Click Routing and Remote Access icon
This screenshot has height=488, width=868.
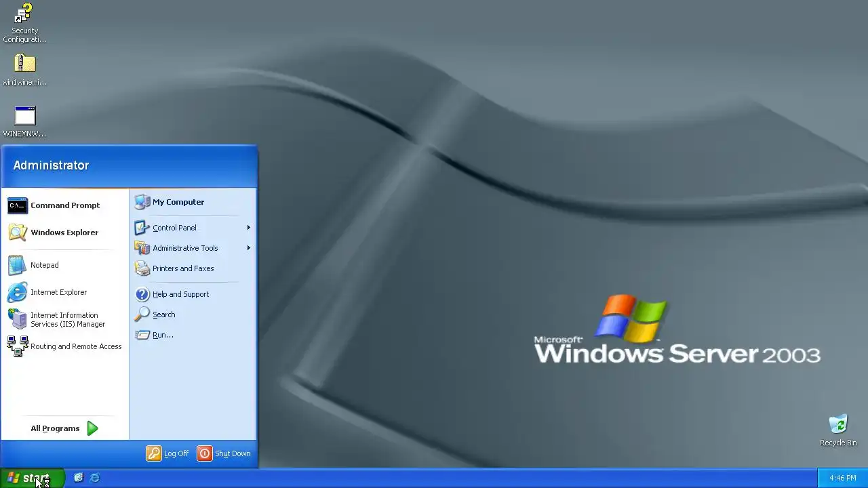18,346
